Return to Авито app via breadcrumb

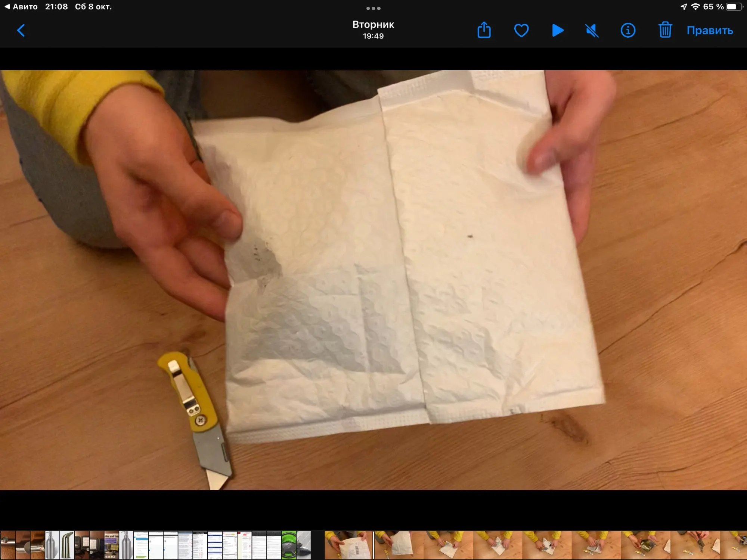pyautogui.click(x=21, y=7)
